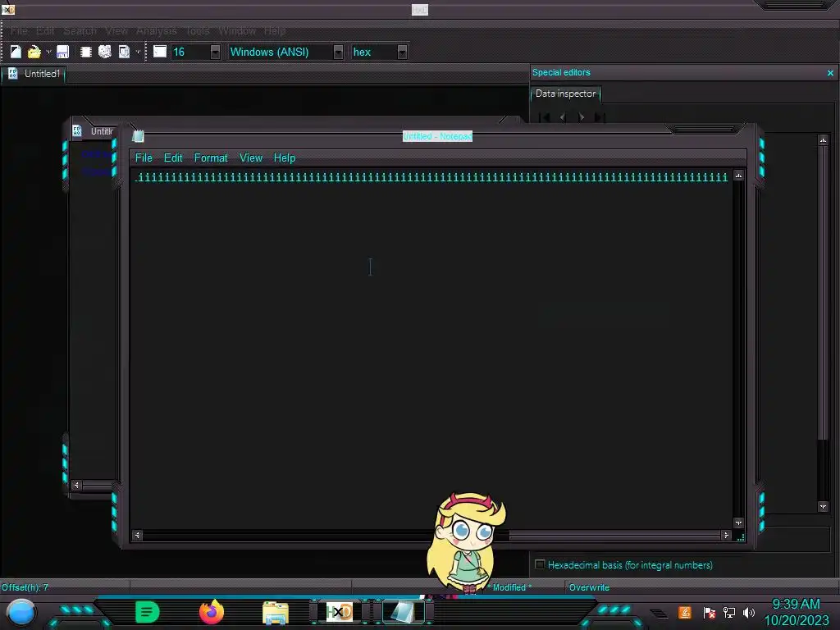Open HxD Edit menu
The height and width of the screenshot is (630, 840).
(45, 31)
